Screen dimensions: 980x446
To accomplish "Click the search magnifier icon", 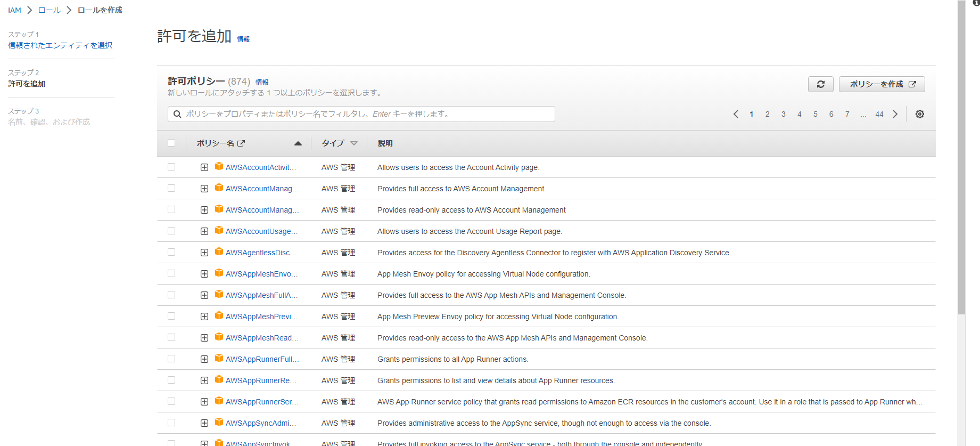I will click(177, 114).
